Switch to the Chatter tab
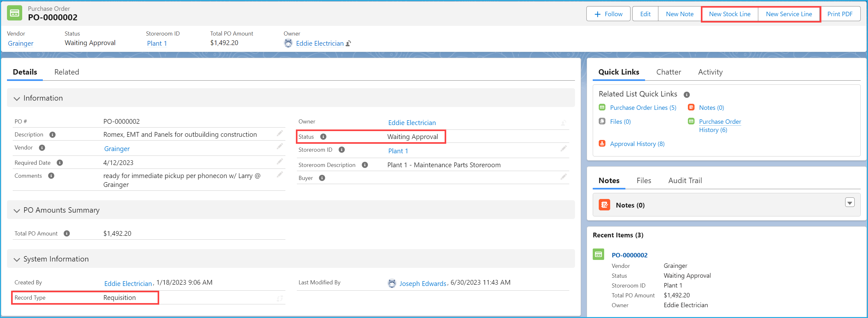868x318 pixels. click(669, 72)
